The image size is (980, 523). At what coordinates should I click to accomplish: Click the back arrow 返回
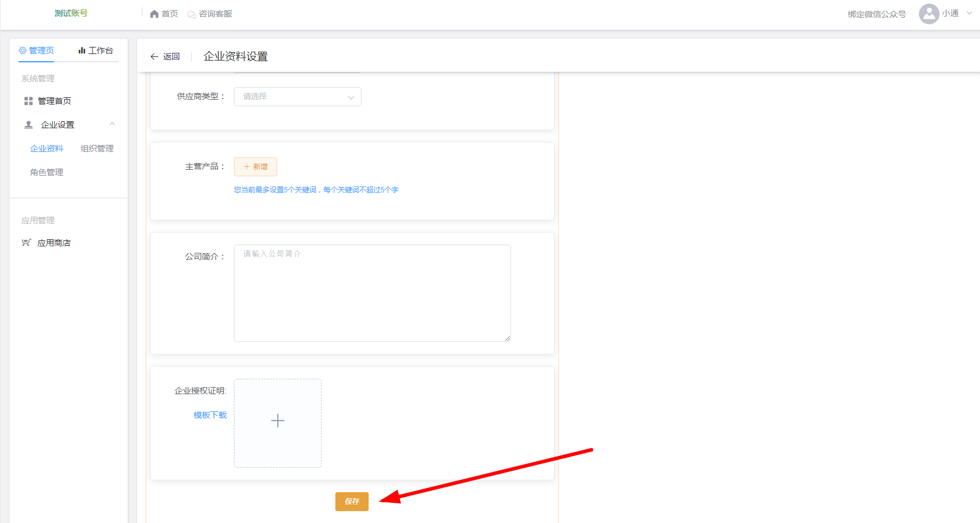(165, 56)
